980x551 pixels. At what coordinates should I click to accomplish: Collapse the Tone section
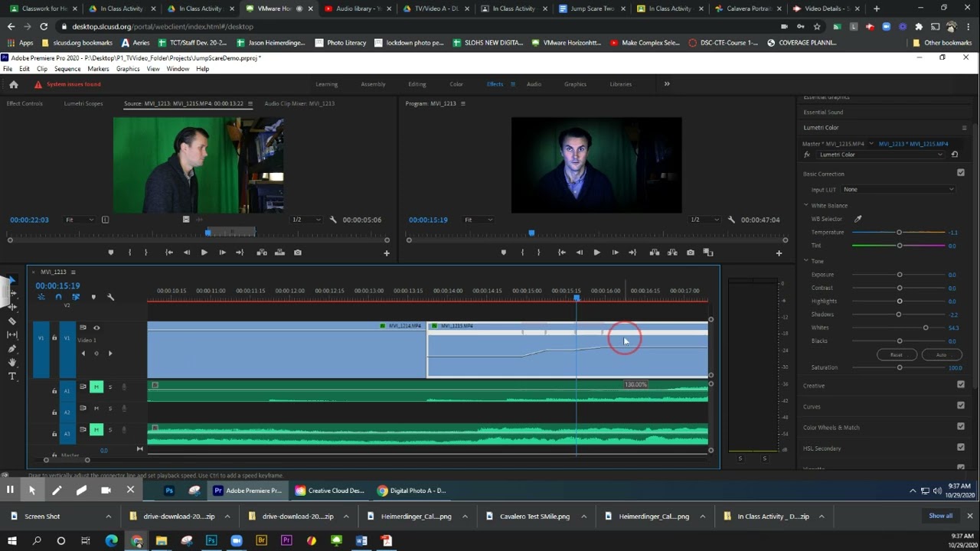(x=806, y=261)
